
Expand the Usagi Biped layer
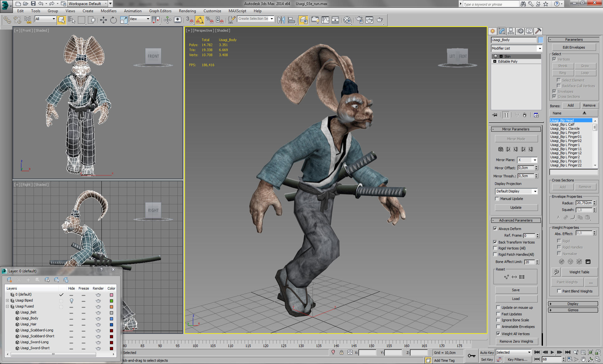point(8,301)
